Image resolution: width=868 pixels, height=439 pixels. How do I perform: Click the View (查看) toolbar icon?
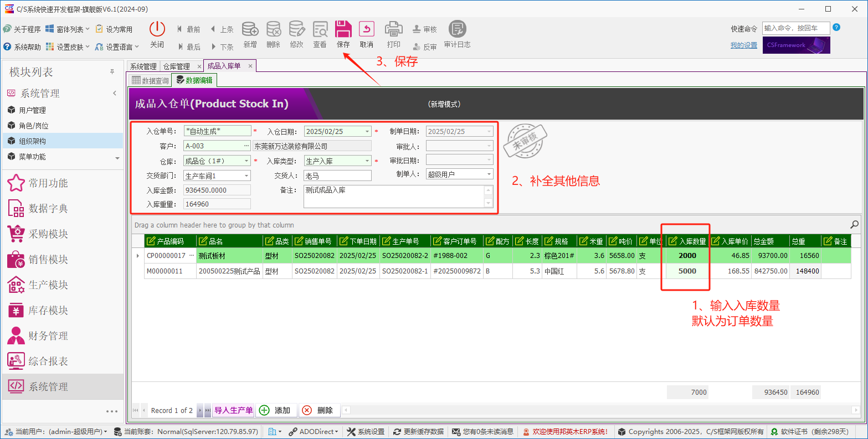(320, 34)
